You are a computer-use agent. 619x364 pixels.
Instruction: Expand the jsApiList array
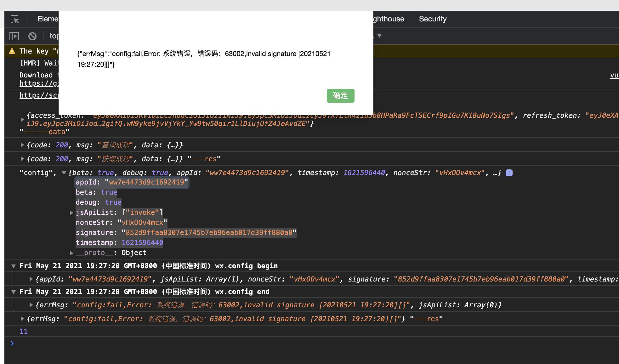(x=71, y=213)
